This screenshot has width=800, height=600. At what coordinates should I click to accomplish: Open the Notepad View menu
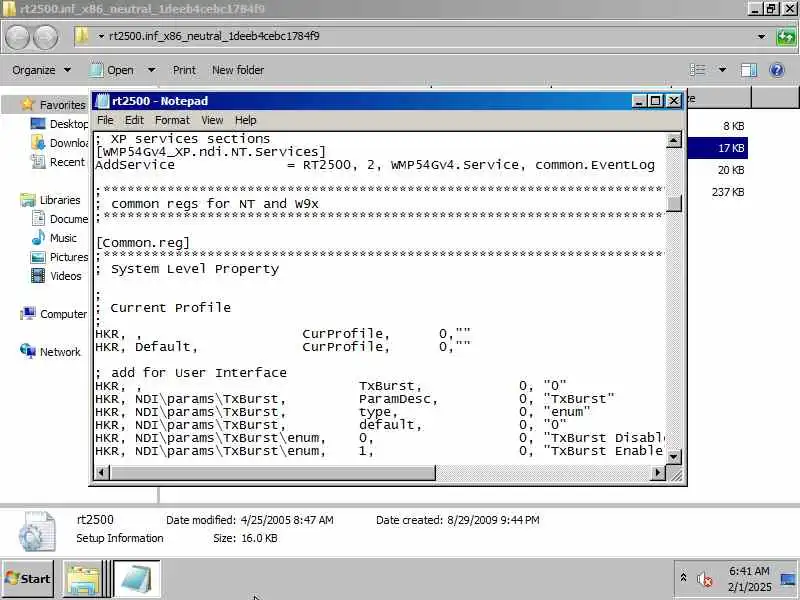point(212,120)
